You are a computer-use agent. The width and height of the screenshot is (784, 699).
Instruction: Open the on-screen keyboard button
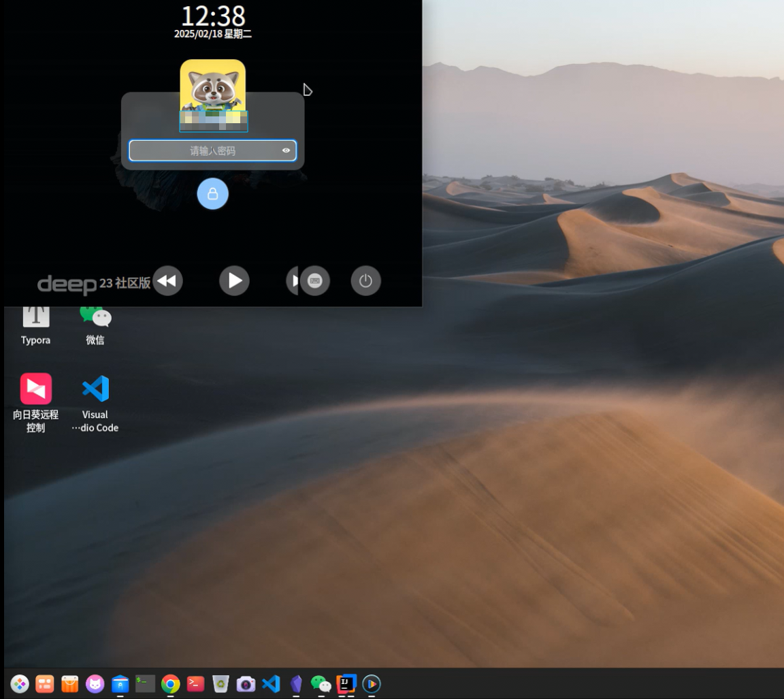(314, 280)
